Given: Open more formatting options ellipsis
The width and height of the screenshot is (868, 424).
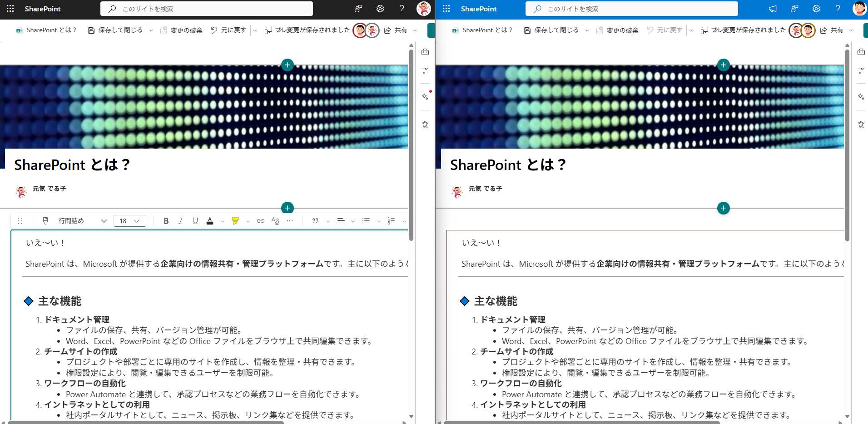Looking at the screenshot, I should click(x=290, y=221).
